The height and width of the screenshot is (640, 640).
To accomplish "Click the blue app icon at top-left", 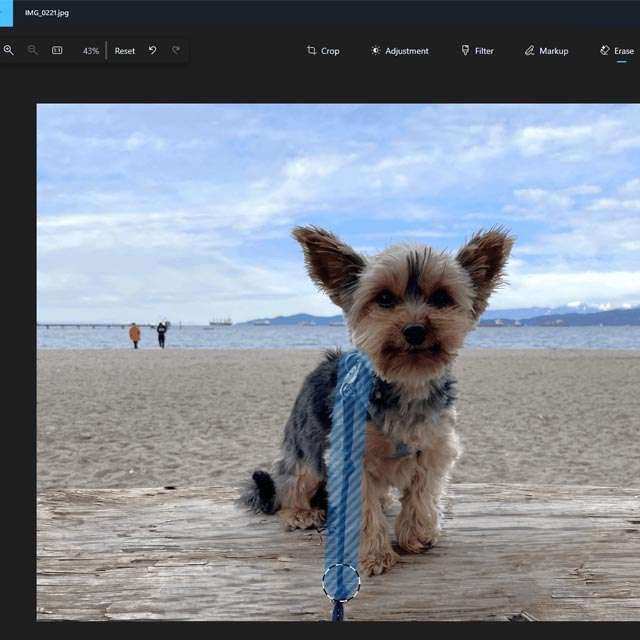I will click(6, 13).
